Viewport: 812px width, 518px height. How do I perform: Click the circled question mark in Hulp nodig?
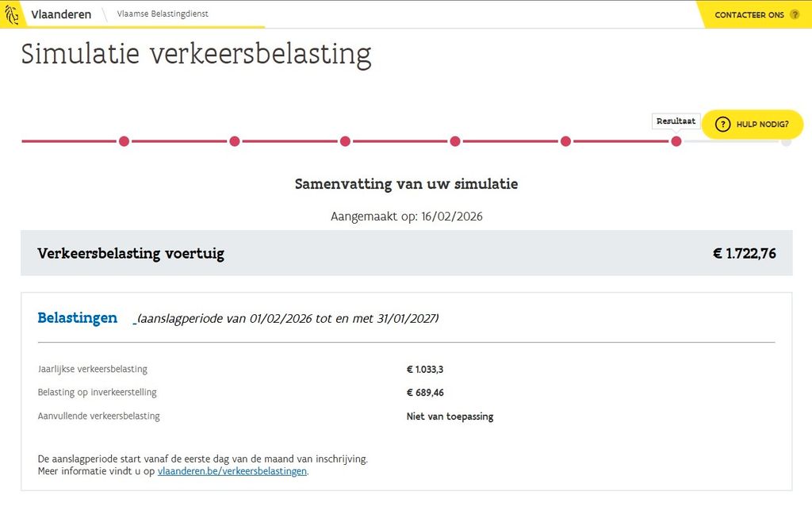click(x=722, y=124)
